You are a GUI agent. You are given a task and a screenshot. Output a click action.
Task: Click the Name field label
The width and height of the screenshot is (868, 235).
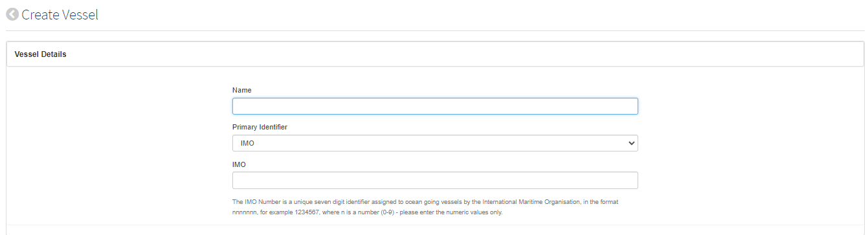242,90
